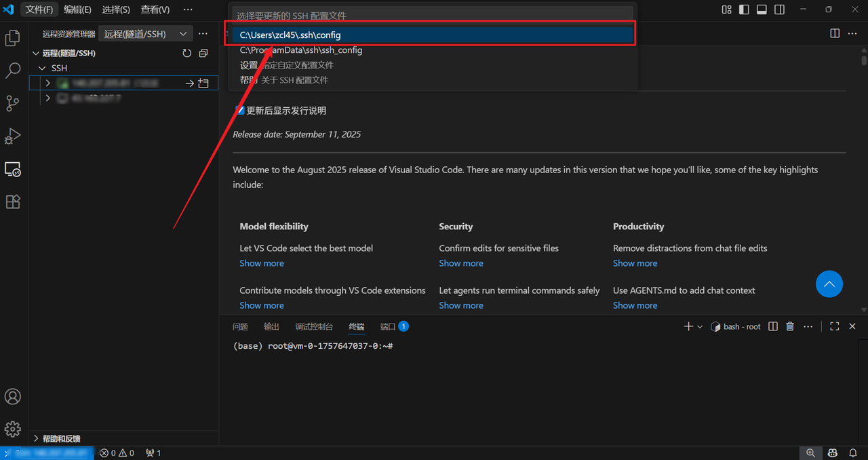This screenshot has height=460, width=868.
Task: Select 帮助 关于 SSH 配置文件 option
Action: (432, 80)
